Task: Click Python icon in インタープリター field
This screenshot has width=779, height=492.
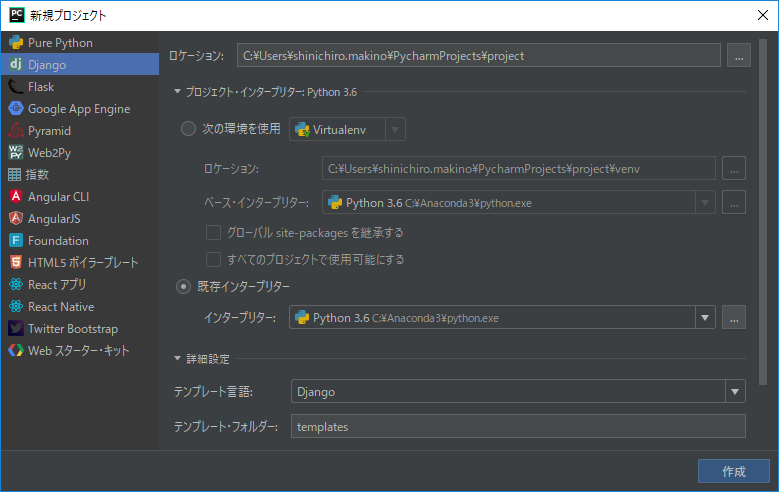Action: coord(302,318)
